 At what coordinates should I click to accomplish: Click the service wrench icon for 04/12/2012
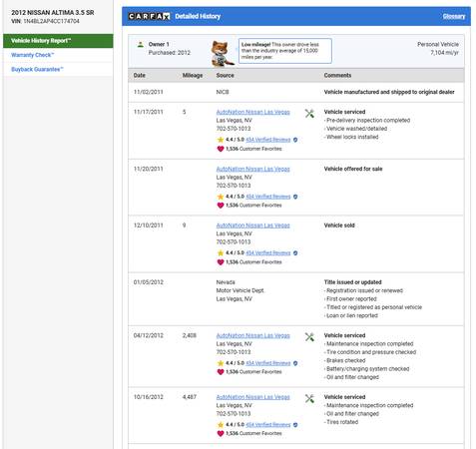[x=309, y=337]
